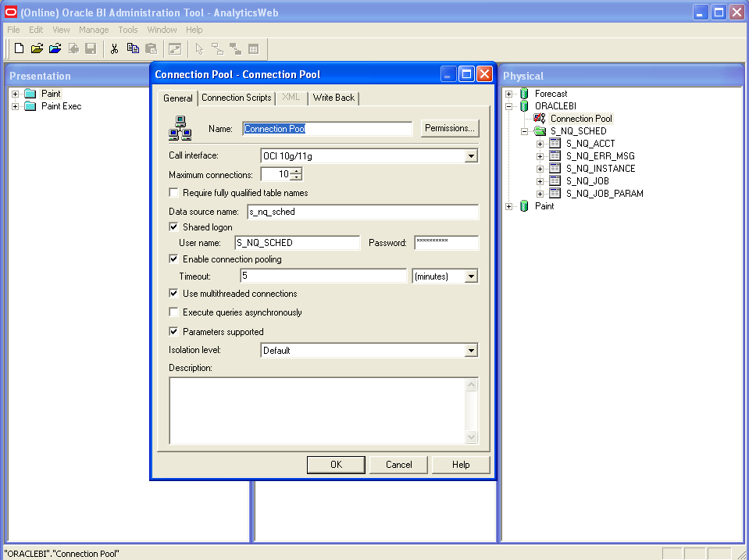Switch to the Connection Scripts tab
Image resolution: width=749 pixels, height=560 pixels.
(237, 98)
